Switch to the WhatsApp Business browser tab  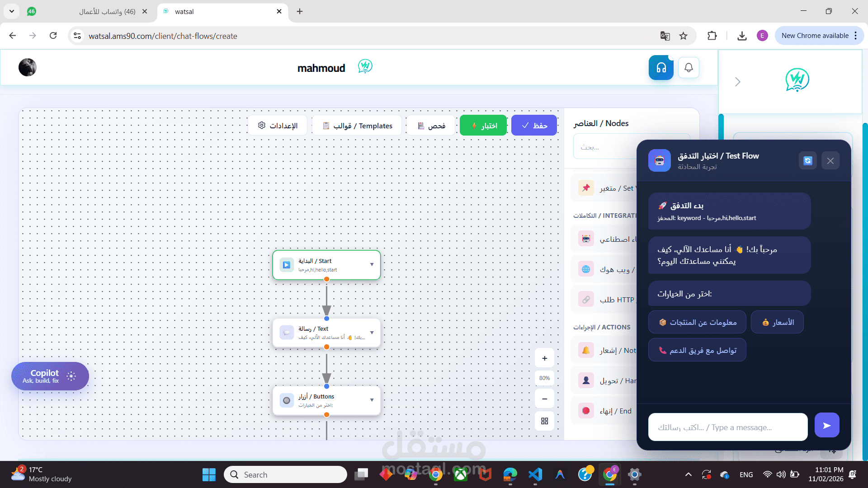[x=104, y=12]
